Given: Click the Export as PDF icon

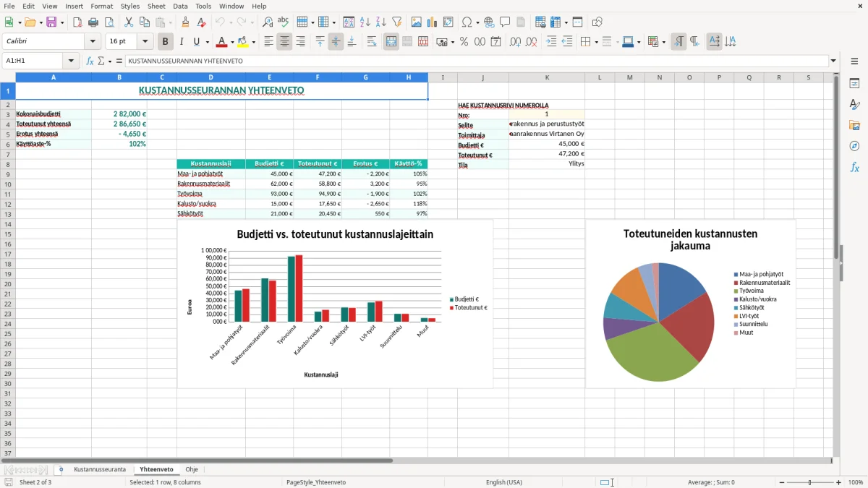Looking at the screenshot, I should [77, 22].
